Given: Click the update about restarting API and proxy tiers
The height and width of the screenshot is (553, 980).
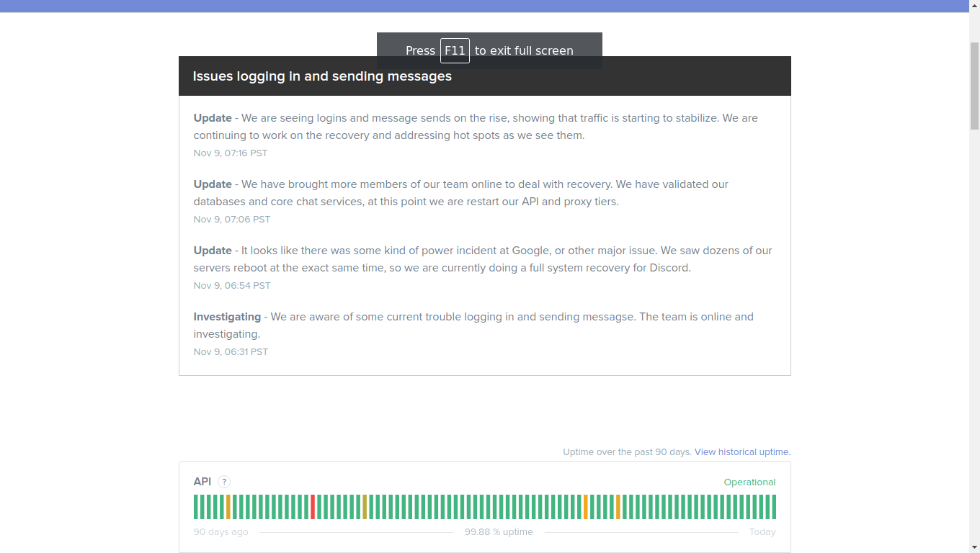Looking at the screenshot, I should tap(461, 193).
